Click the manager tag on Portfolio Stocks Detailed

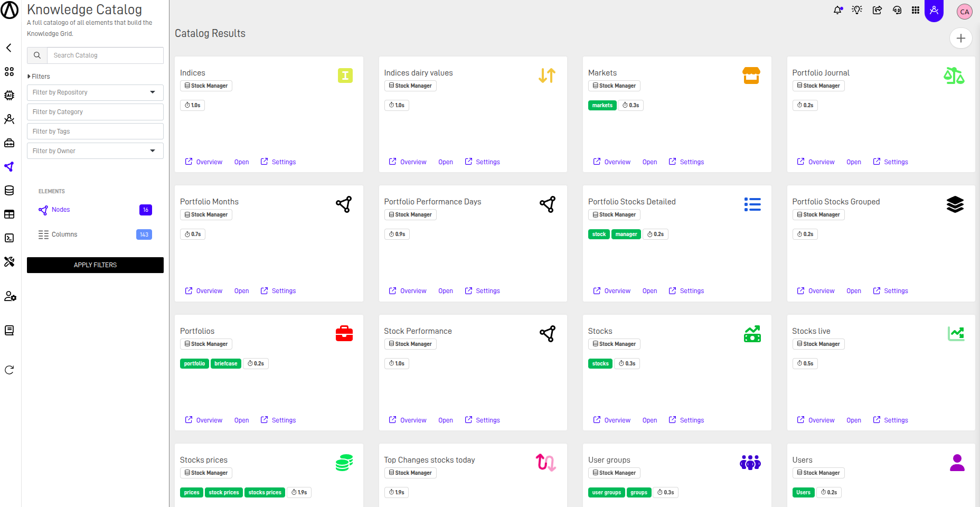pyautogui.click(x=626, y=234)
